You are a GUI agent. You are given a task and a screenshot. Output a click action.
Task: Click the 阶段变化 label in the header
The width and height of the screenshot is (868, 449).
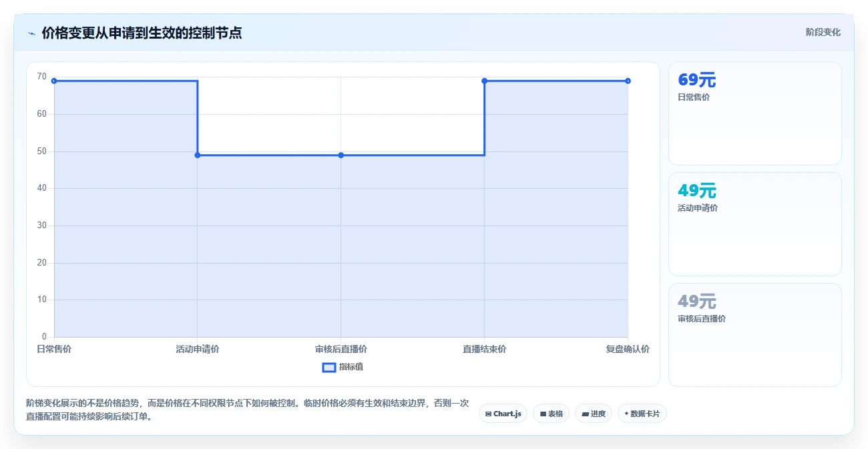823,32
